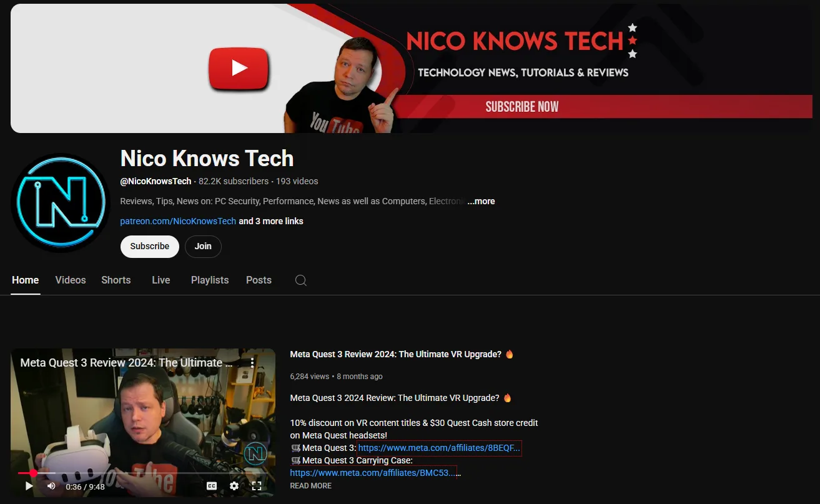This screenshot has height=504, width=820.
Task: Click the @NicoKnowsTech handle
Action: click(x=156, y=181)
